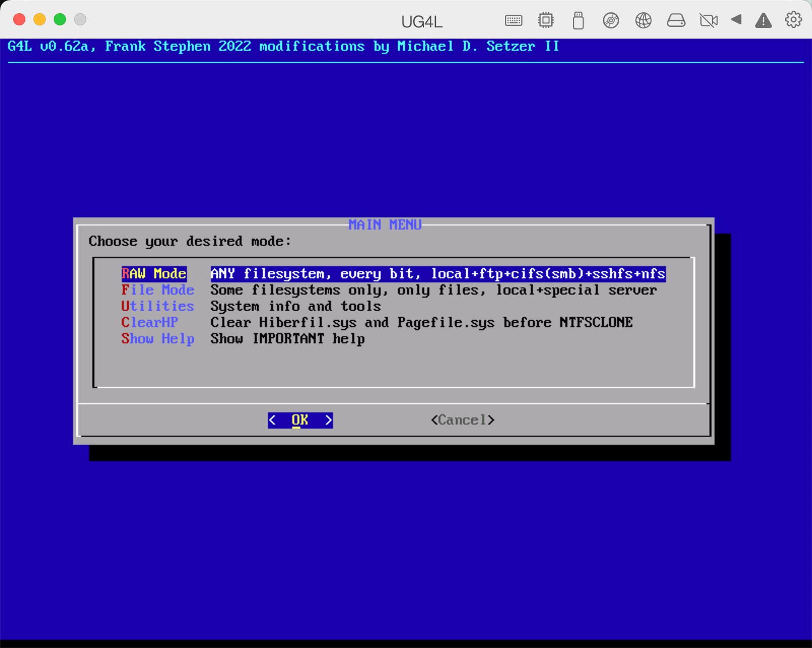Choose Utilities for system info and tools

(157, 306)
